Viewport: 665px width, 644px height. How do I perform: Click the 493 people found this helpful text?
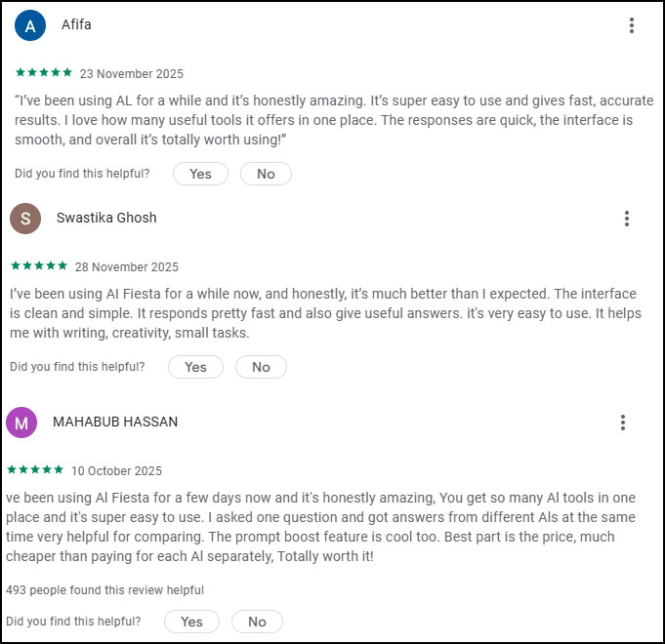click(x=104, y=589)
